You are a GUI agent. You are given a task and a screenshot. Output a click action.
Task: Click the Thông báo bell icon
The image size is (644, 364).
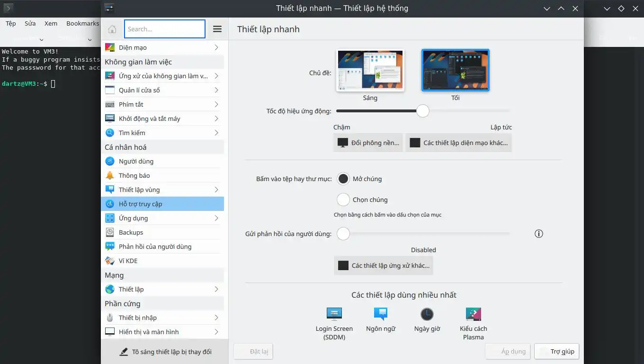[x=110, y=175]
